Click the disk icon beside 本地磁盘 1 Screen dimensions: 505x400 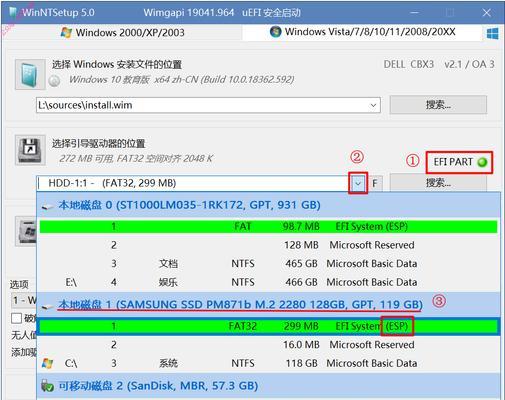click(x=47, y=306)
